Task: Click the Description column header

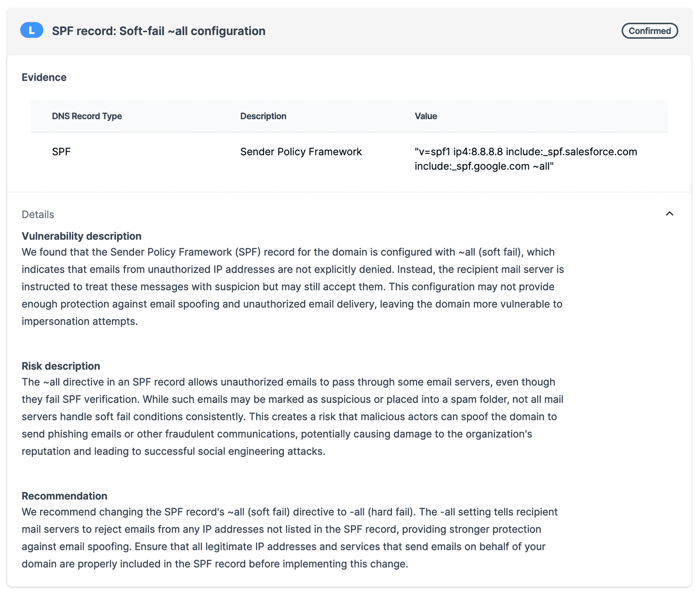Action: tap(263, 116)
